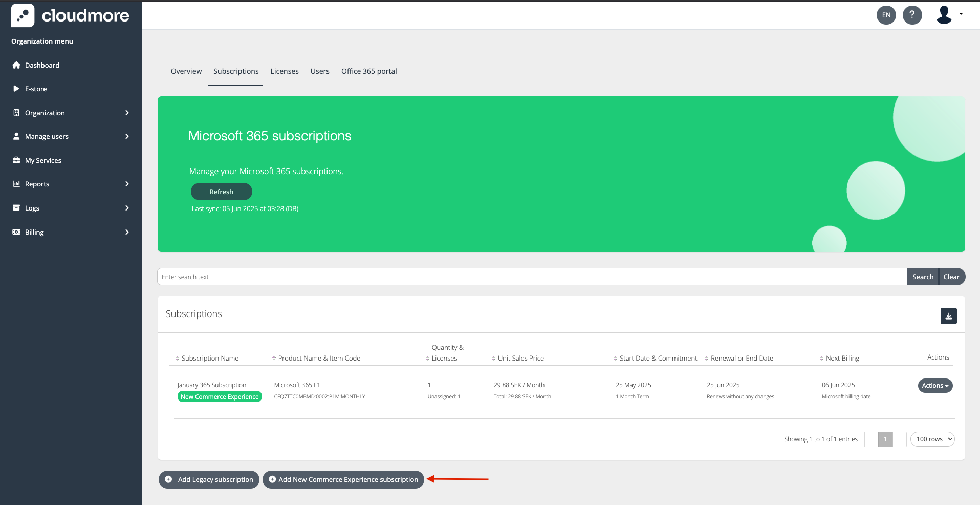Click the Cloudmore logo icon
Viewport: 980px width, 505px height.
tap(23, 15)
